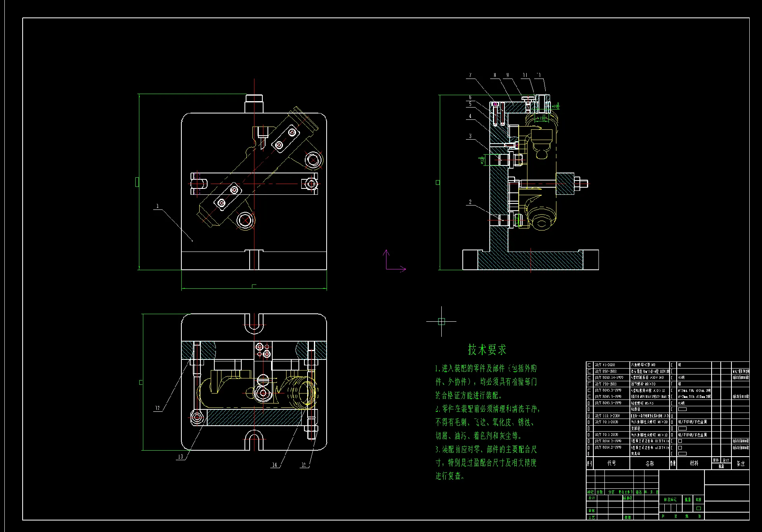Image resolution: width=762 pixels, height=532 pixels.
Task: Click the 材料 column header cell
Action: pos(694,463)
